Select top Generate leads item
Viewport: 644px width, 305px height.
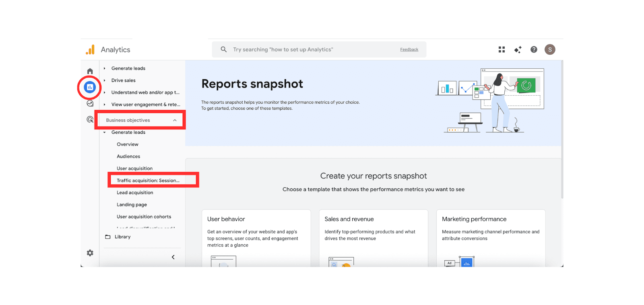128,68
